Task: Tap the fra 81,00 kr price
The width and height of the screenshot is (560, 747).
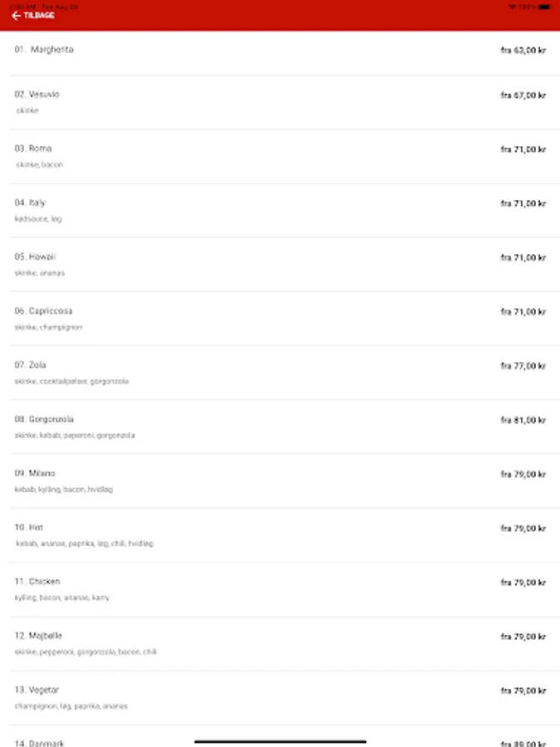Action: [x=523, y=420]
